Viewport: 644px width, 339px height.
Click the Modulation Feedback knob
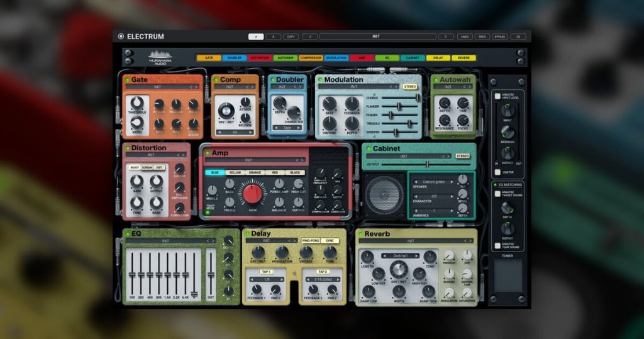pyautogui.click(x=352, y=104)
